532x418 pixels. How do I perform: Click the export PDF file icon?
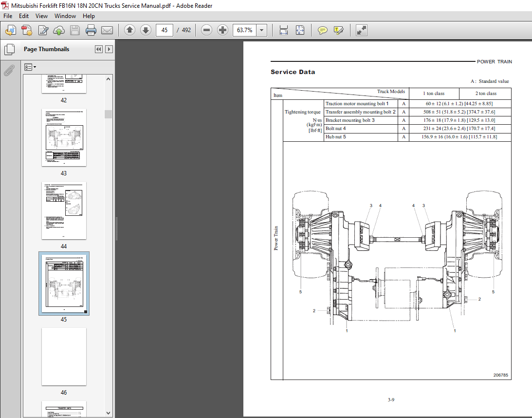(26, 30)
